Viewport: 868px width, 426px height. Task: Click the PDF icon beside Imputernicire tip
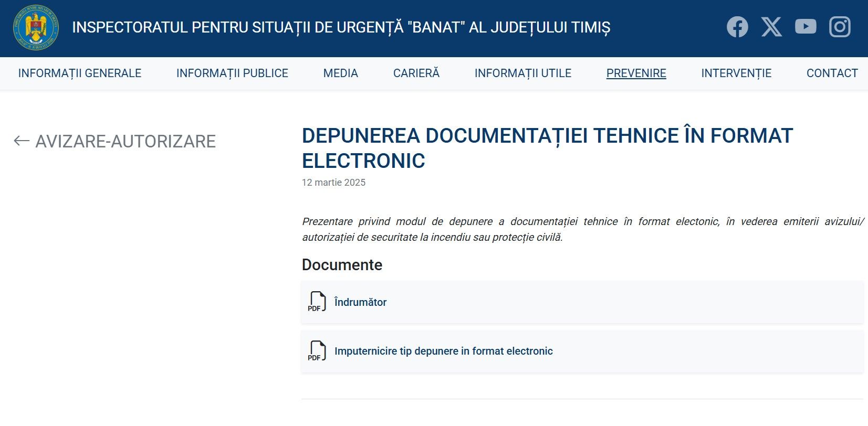tap(317, 351)
